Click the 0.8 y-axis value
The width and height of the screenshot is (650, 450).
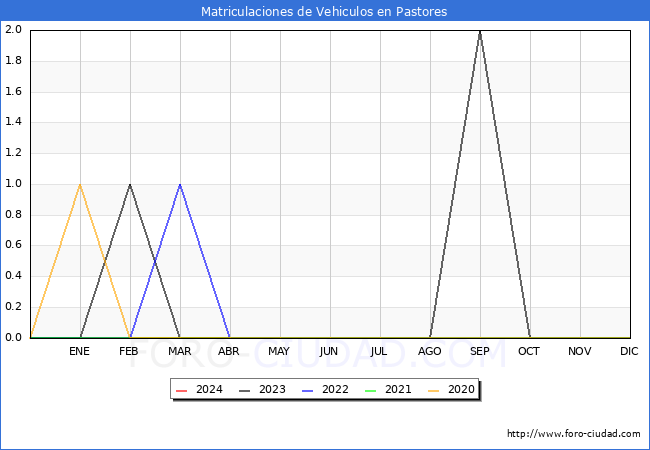point(13,214)
